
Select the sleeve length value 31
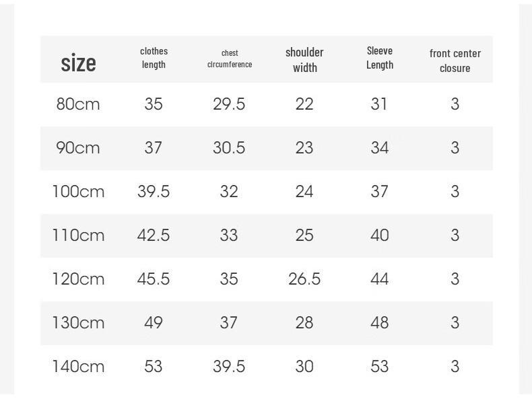pyautogui.click(x=379, y=104)
